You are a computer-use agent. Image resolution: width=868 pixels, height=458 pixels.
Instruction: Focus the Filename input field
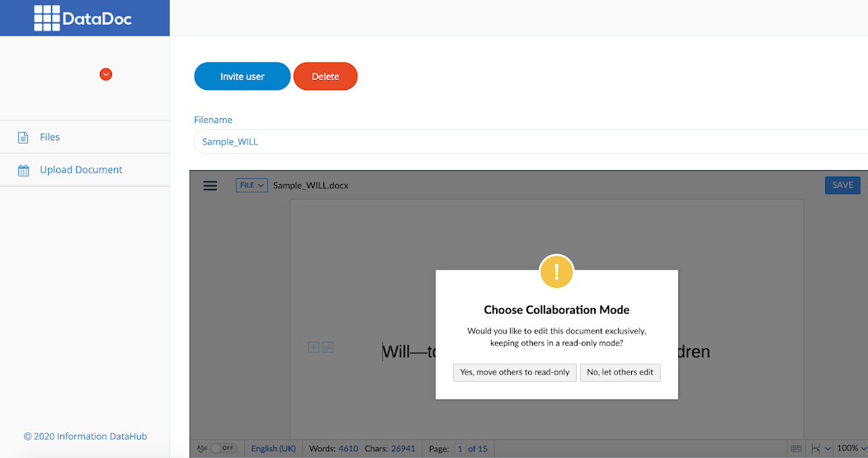531,142
